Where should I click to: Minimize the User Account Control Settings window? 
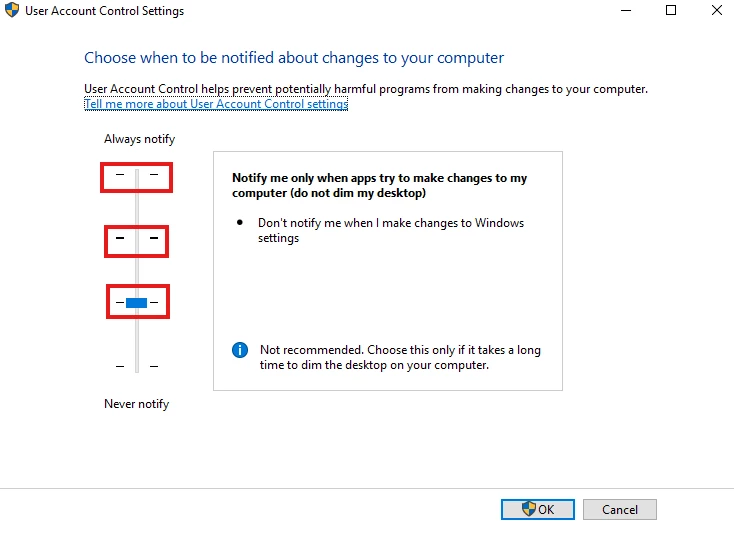pyautogui.click(x=626, y=10)
